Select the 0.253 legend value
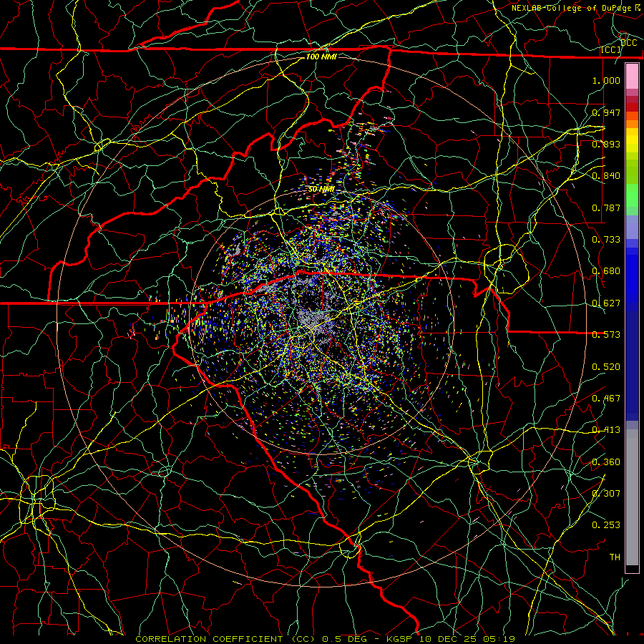Screen dimensions: 644x644 click(606, 525)
